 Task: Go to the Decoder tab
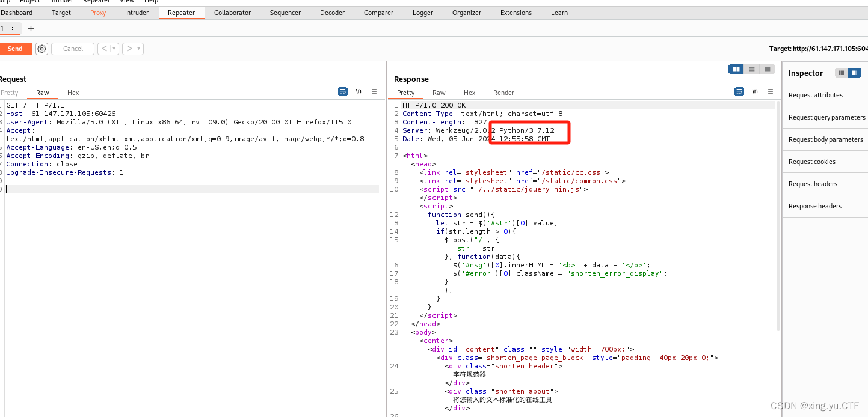click(x=332, y=13)
